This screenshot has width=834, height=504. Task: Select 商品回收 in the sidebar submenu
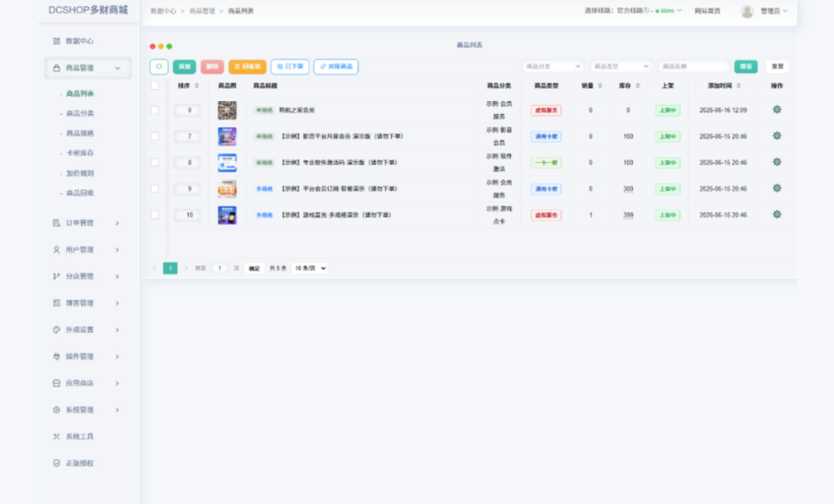pyautogui.click(x=80, y=193)
